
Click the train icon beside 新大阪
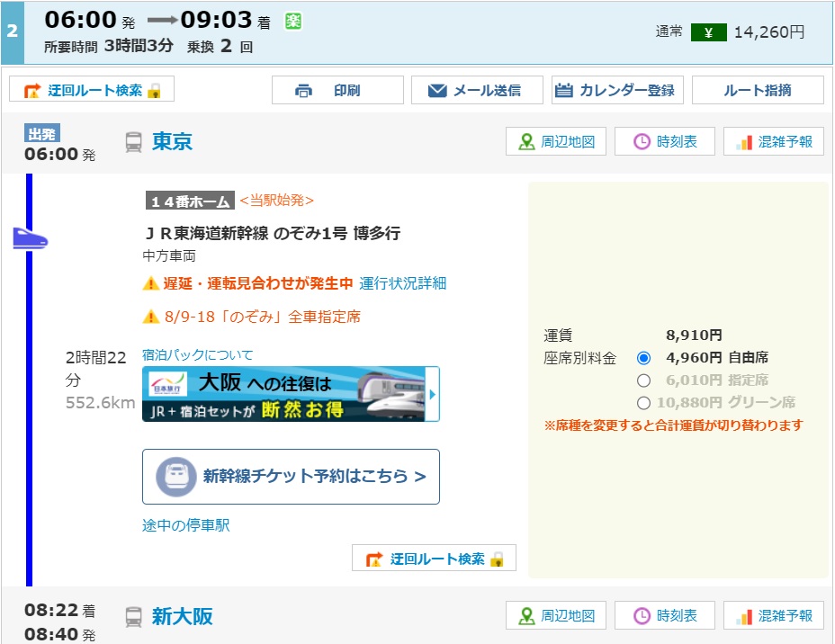click(134, 617)
